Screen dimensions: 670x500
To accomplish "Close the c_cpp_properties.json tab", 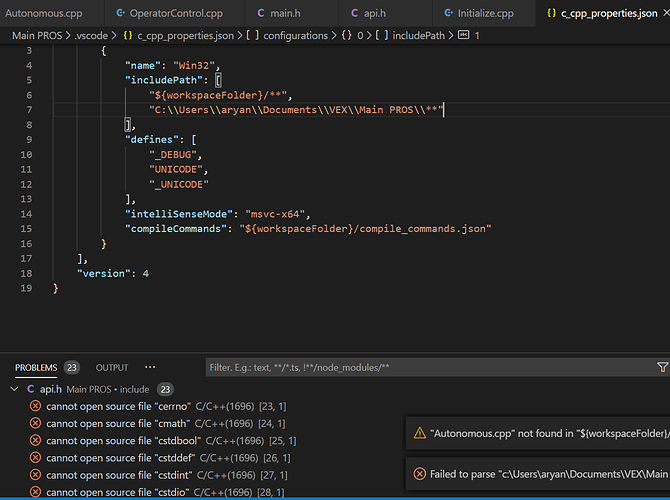I will 666,13.
